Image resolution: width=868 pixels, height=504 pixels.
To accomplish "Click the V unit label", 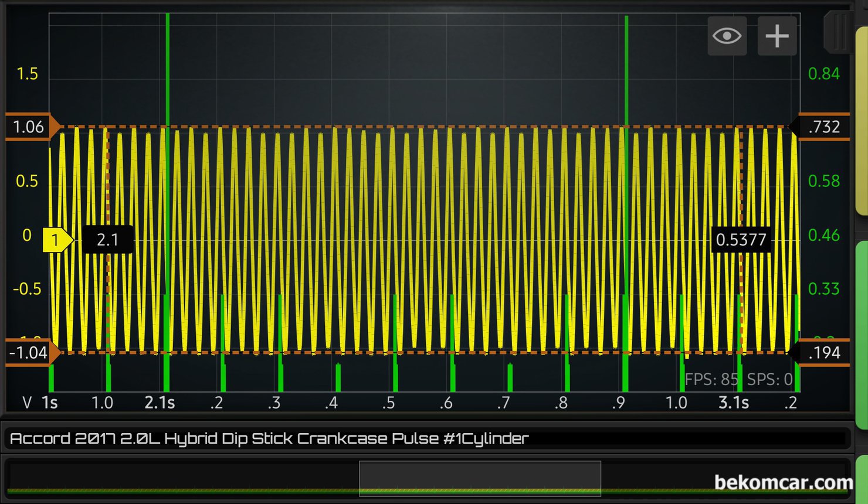I will (x=27, y=403).
